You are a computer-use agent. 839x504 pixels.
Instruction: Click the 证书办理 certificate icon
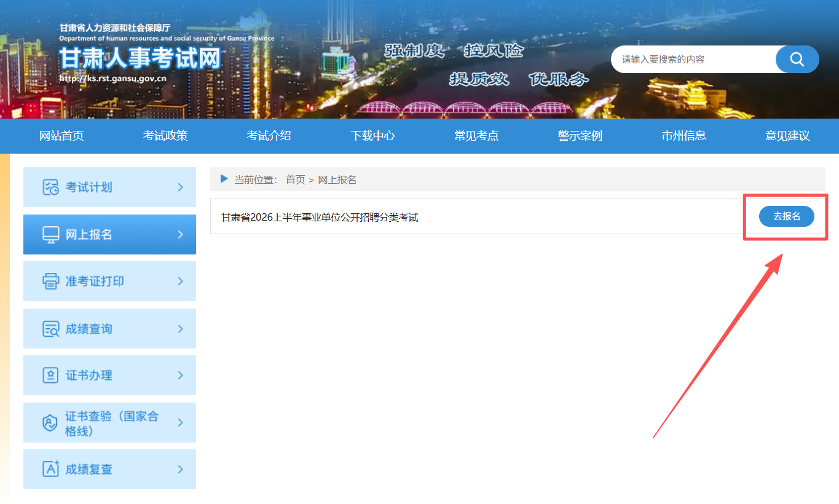pos(50,376)
